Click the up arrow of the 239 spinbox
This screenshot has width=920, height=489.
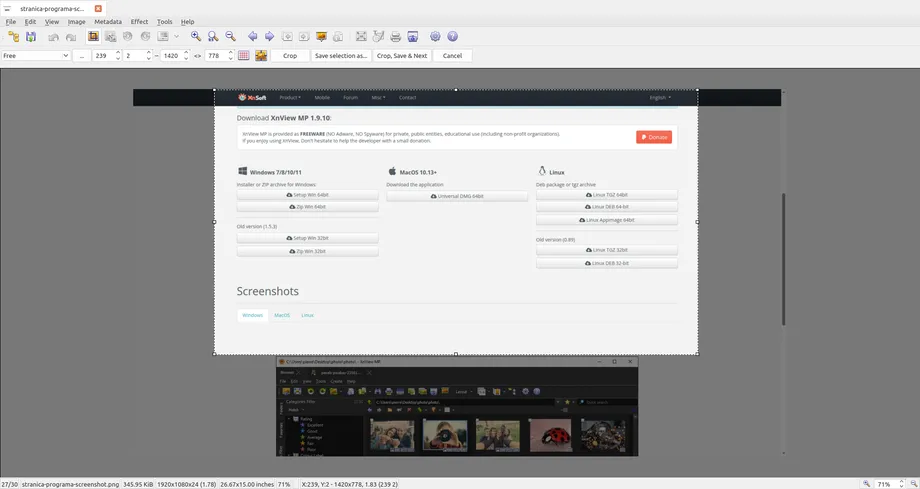pyautogui.click(x=118, y=53)
